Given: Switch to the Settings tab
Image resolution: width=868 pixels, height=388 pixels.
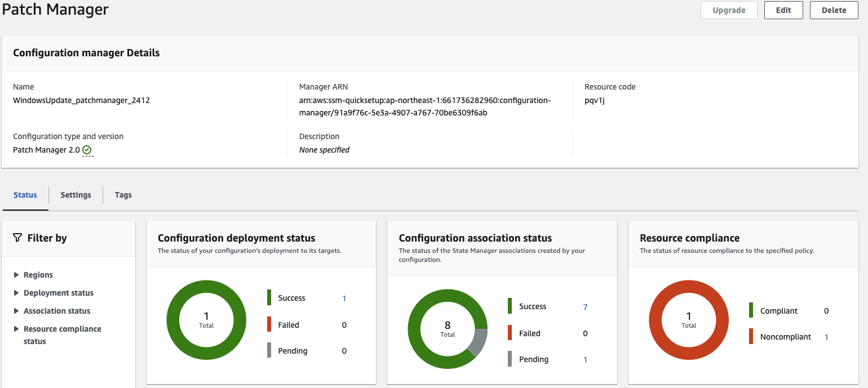Looking at the screenshot, I should click(x=76, y=194).
